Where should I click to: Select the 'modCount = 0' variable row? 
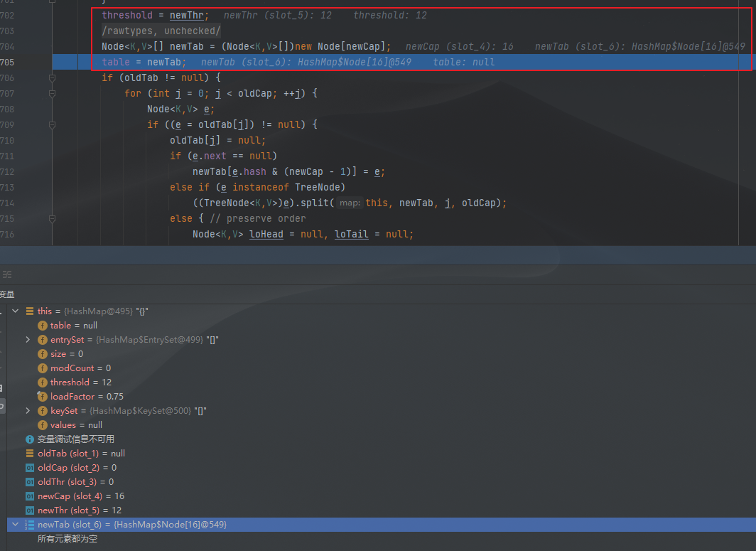tap(382, 368)
